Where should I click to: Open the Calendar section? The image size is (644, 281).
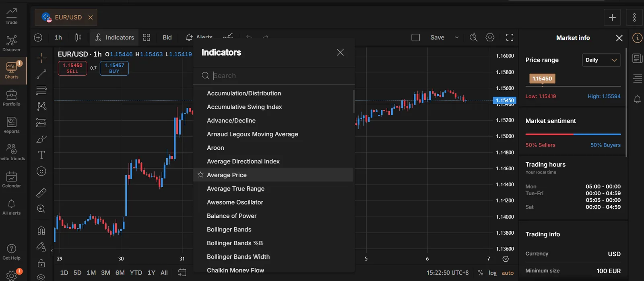(11, 180)
